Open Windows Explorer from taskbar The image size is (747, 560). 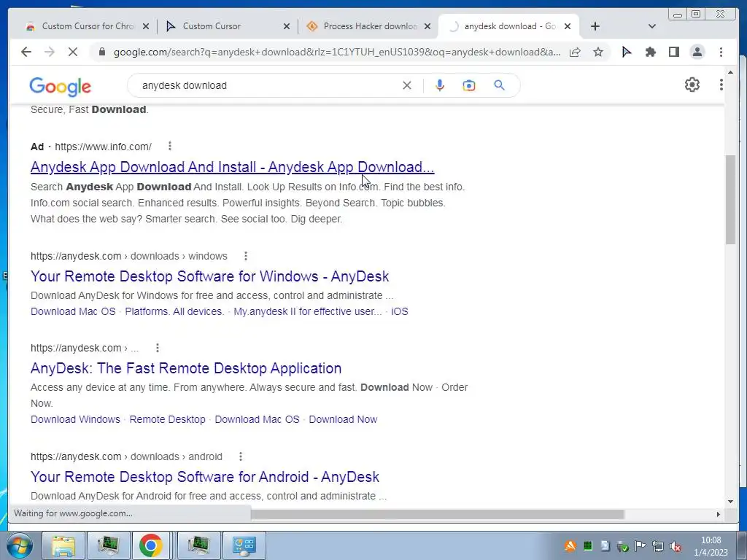pos(63,545)
